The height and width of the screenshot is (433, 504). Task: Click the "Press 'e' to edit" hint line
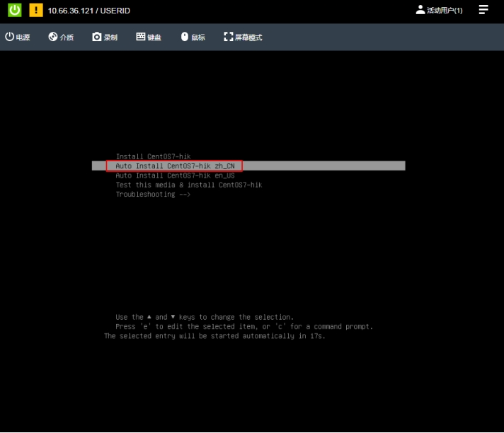244,327
